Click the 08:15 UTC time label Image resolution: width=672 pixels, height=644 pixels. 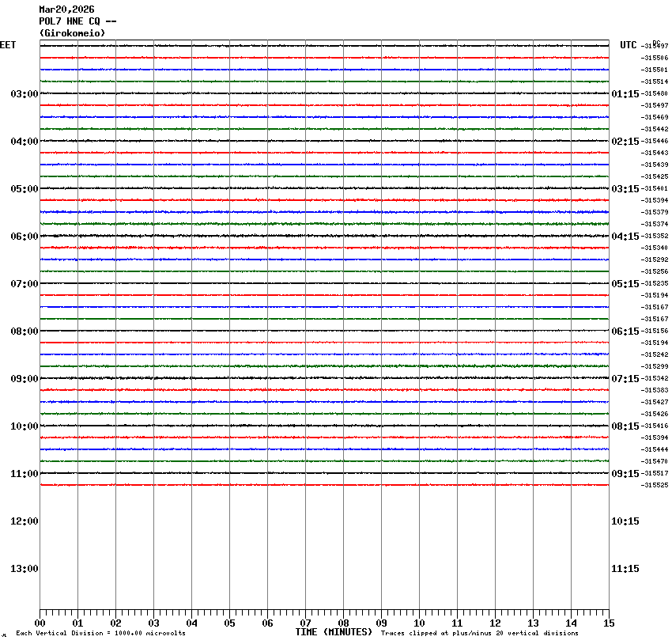625,426
